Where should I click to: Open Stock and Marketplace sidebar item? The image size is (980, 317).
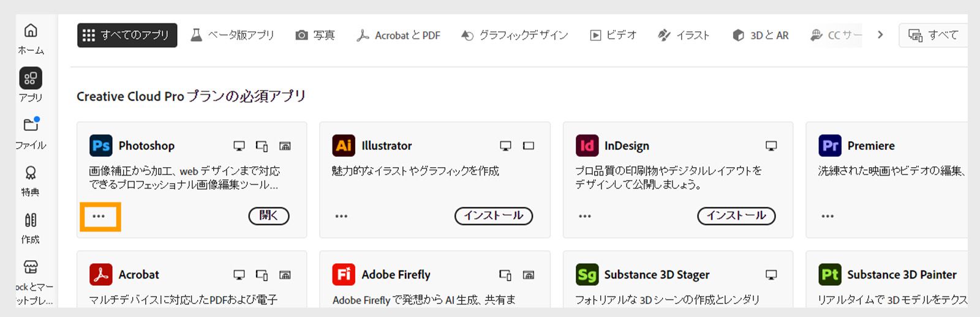pyautogui.click(x=31, y=283)
